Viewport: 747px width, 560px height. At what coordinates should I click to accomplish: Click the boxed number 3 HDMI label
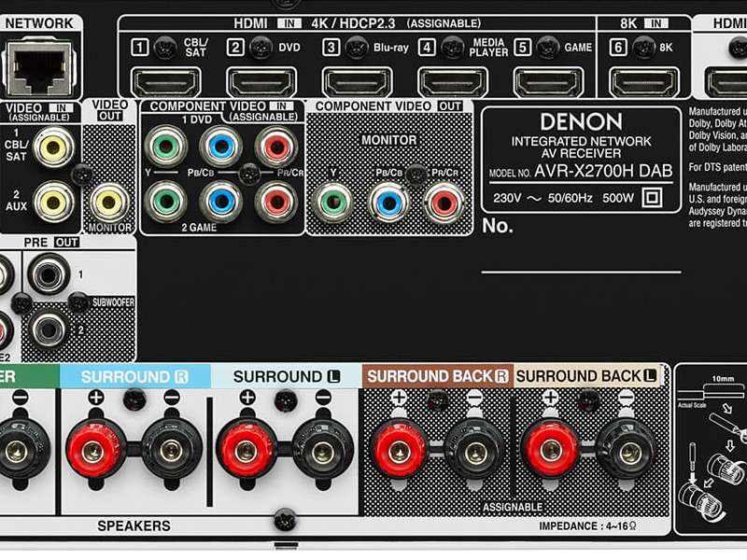(331, 48)
